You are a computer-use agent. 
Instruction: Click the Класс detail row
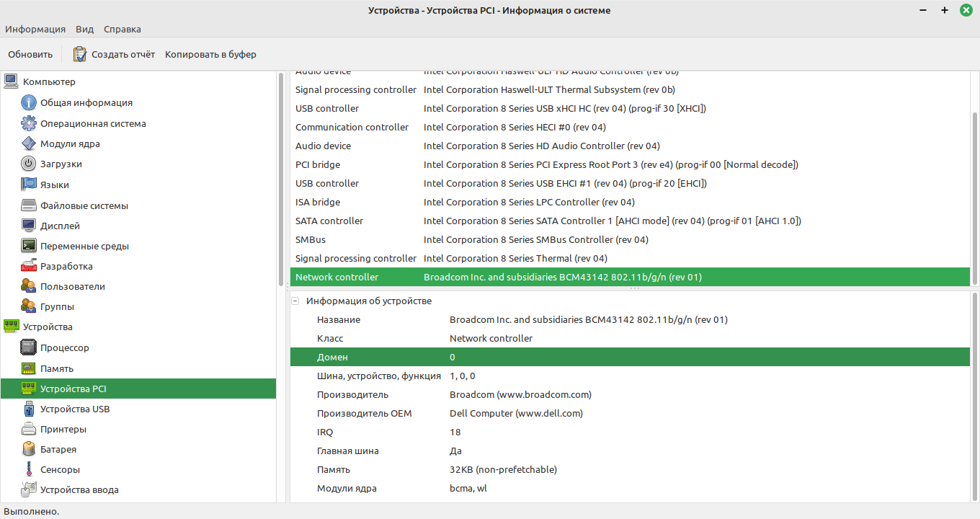tap(630, 338)
